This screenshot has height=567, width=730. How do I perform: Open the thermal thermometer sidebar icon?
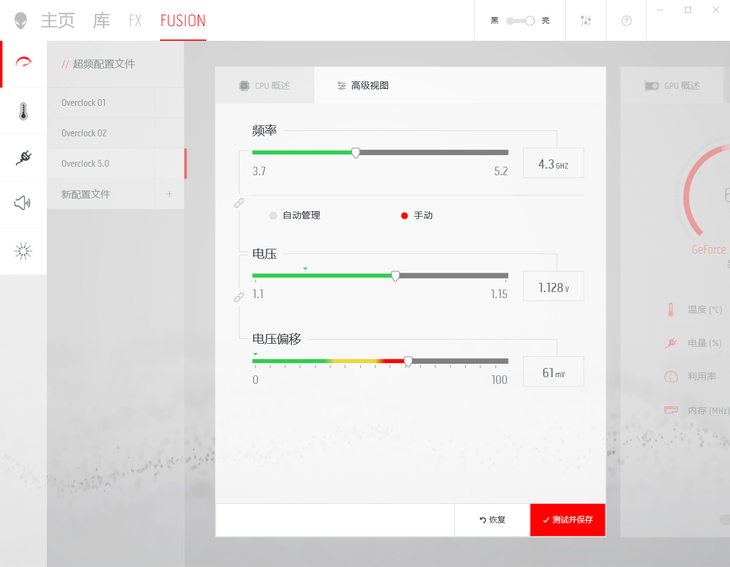(x=23, y=111)
